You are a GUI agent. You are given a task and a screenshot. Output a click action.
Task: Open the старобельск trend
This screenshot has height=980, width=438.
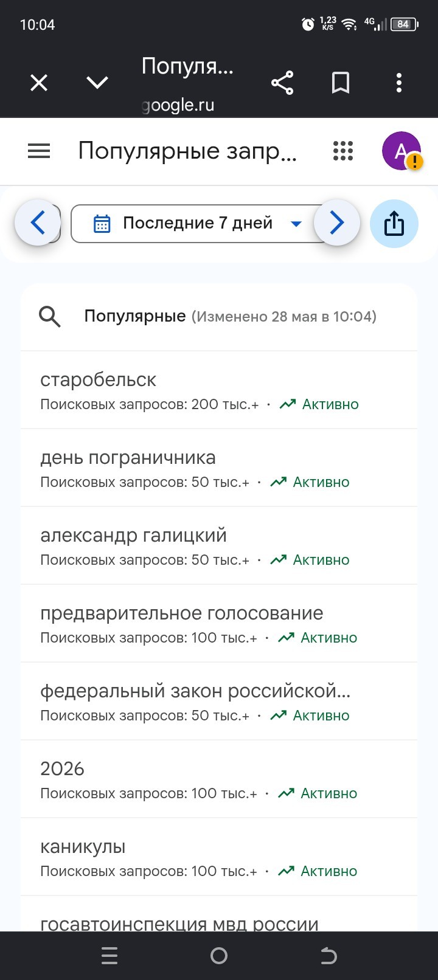tap(219, 390)
